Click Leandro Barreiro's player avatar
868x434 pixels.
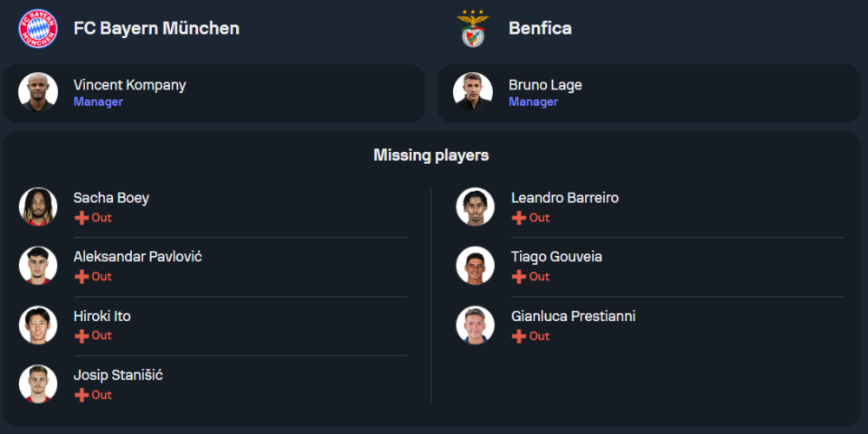475,207
